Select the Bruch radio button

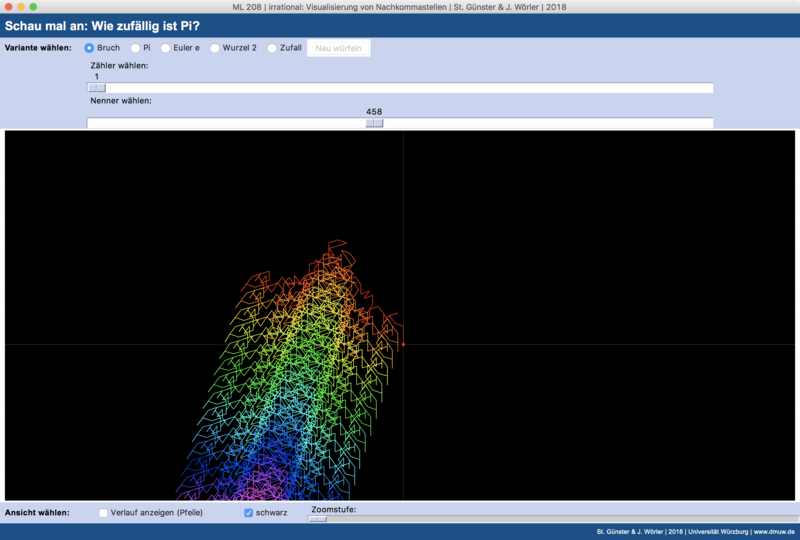[x=90, y=48]
